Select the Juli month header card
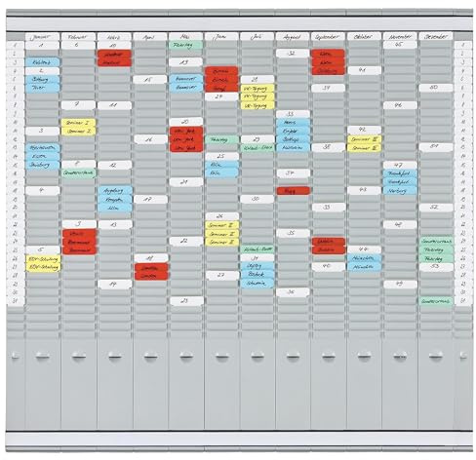The height and width of the screenshot is (460, 476). pyautogui.click(x=257, y=37)
